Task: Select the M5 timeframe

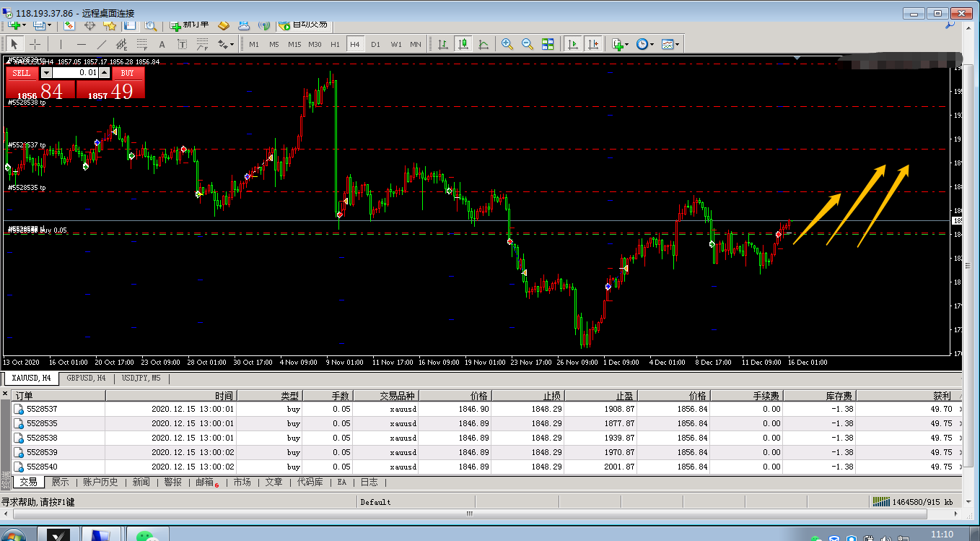Action: pyautogui.click(x=274, y=44)
